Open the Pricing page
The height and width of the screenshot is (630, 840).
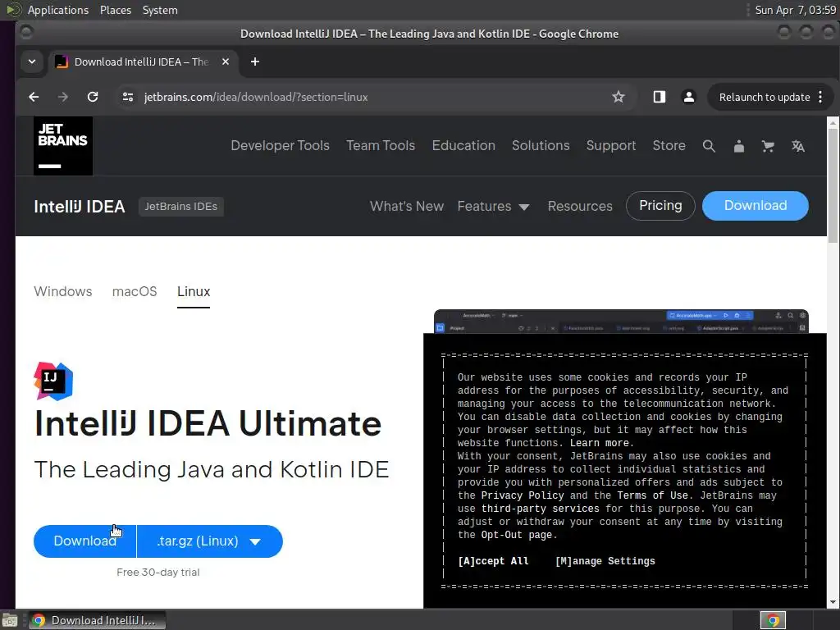tap(660, 206)
